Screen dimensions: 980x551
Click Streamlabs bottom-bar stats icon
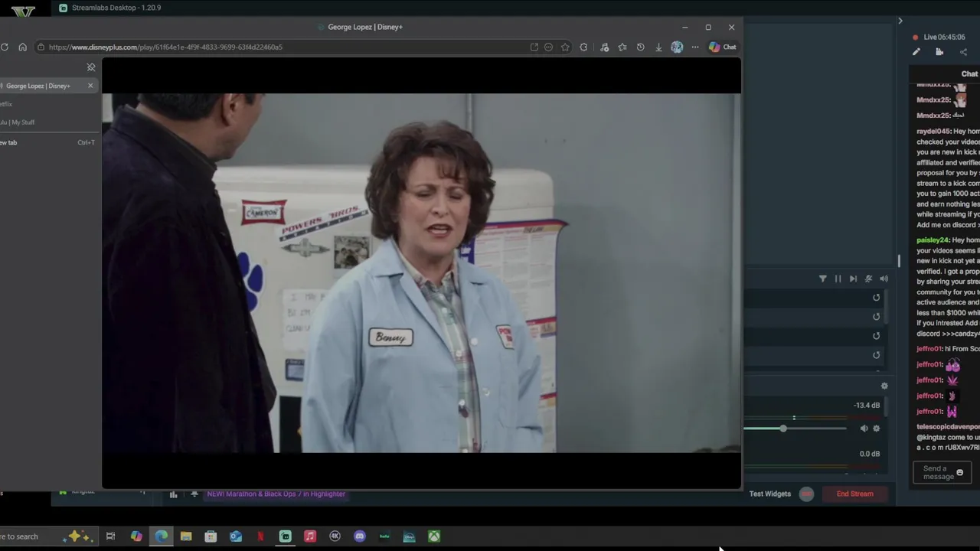[x=174, y=494]
